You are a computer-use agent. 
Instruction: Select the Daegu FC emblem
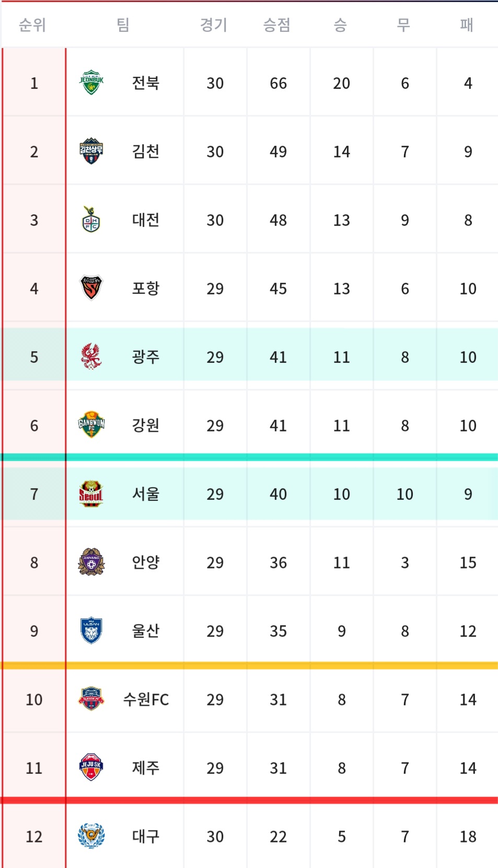[x=91, y=836]
